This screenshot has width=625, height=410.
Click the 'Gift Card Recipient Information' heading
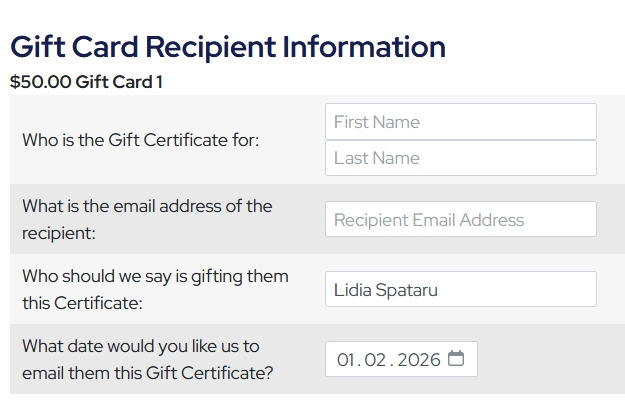[x=228, y=47]
